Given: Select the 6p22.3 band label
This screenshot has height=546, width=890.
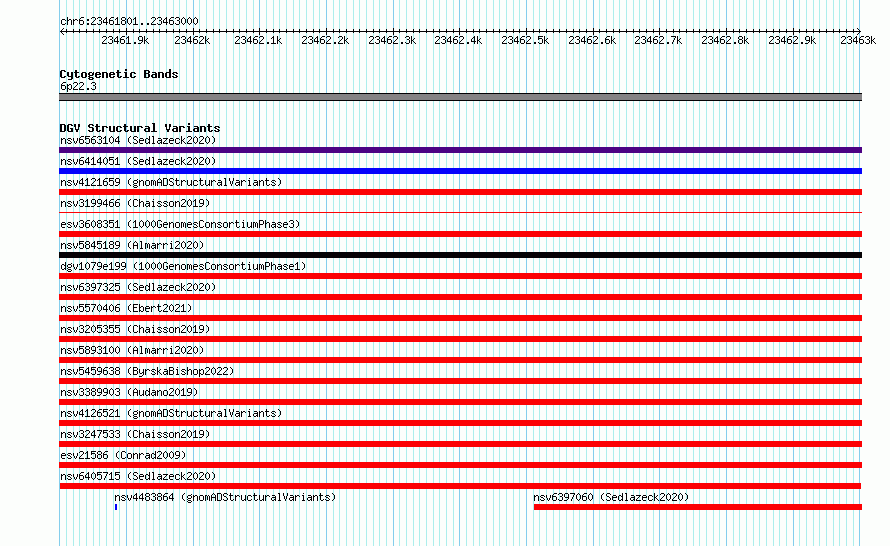Looking at the screenshot, I should tap(78, 86).
